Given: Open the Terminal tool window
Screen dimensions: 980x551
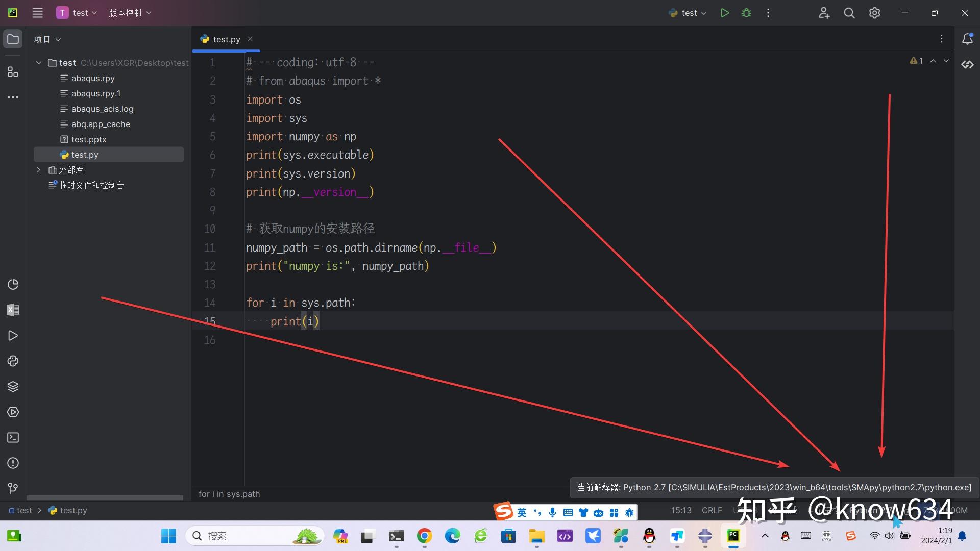Looking at the screenshot, I should point(13,437).
